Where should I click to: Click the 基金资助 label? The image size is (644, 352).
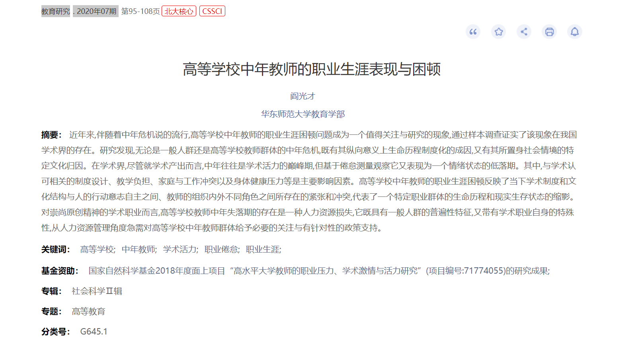(60, 271)
